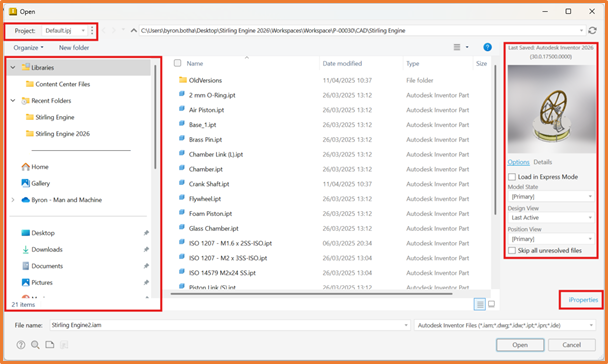Open the Organize dropdown menu
This screenshot has height=364, width=608.
[x=28, y=48]
